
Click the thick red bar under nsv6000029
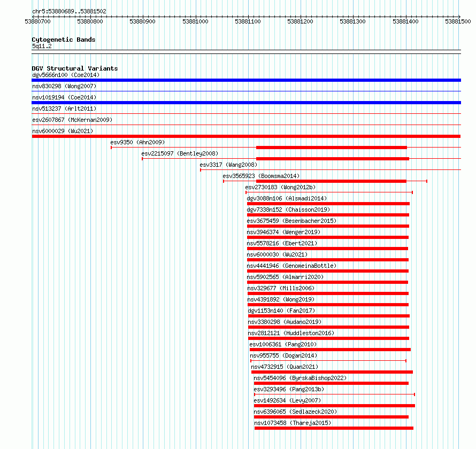click(x=246, y=136)
